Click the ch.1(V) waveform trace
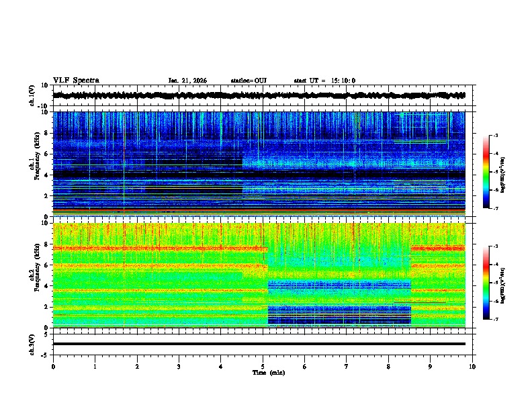Image resolution: width=532 pixels, height=411 pixels. pyautogui.click(x=259, y=95)
